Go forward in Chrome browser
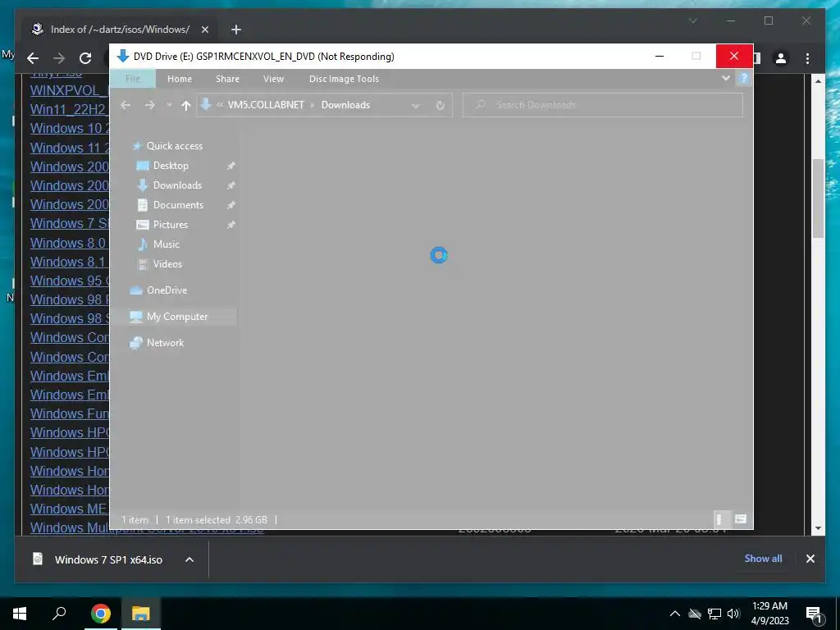 [59, 58]
